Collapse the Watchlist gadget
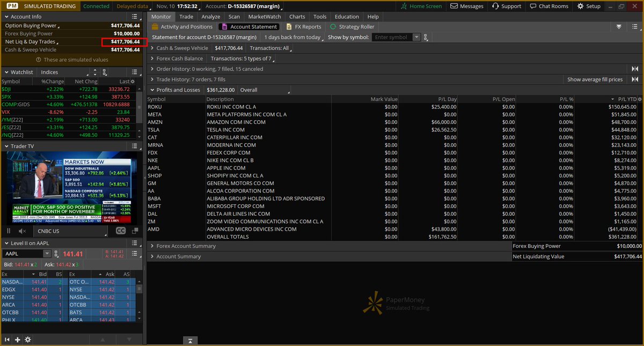Image resolution: width=644 pixels, height=346 pixels. coord(6,72)
